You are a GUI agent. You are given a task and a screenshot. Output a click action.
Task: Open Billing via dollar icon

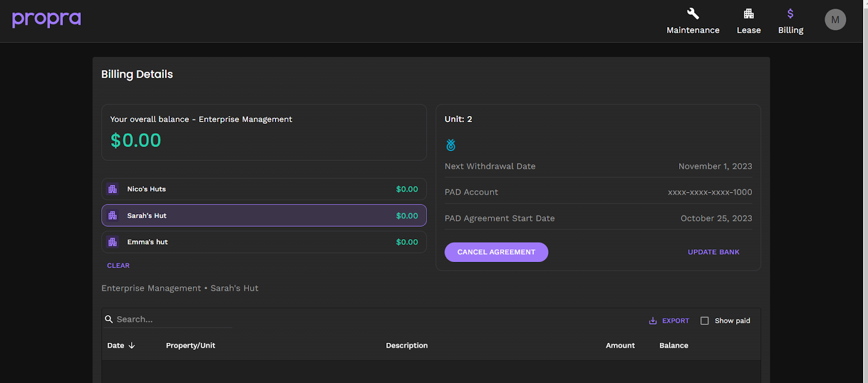790,14
